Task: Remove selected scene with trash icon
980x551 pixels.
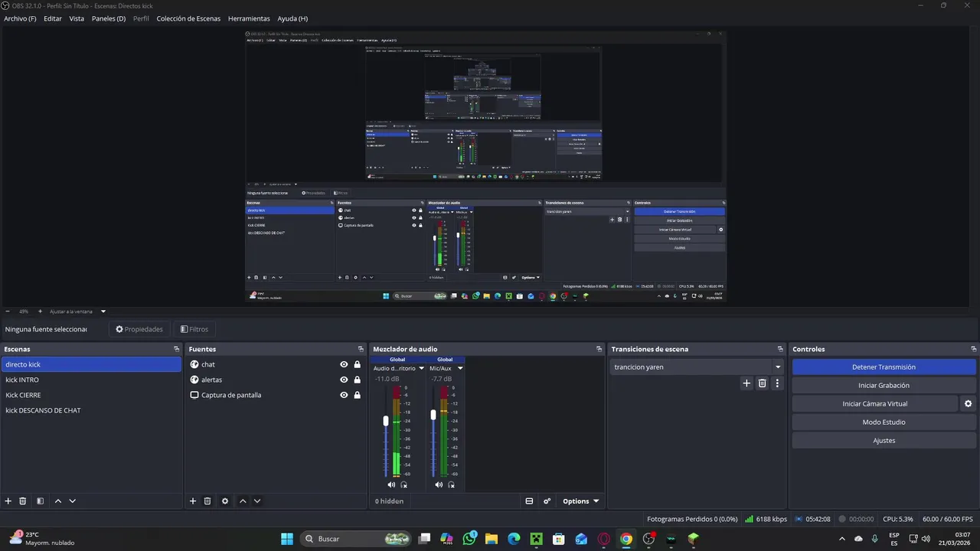Action: coord(23,501)
